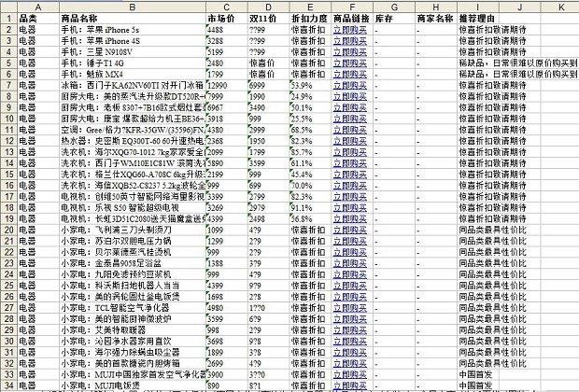Click the 折扣力度 header cell
The height and width of the screenshot is (392, 579).
pos(310,19)
